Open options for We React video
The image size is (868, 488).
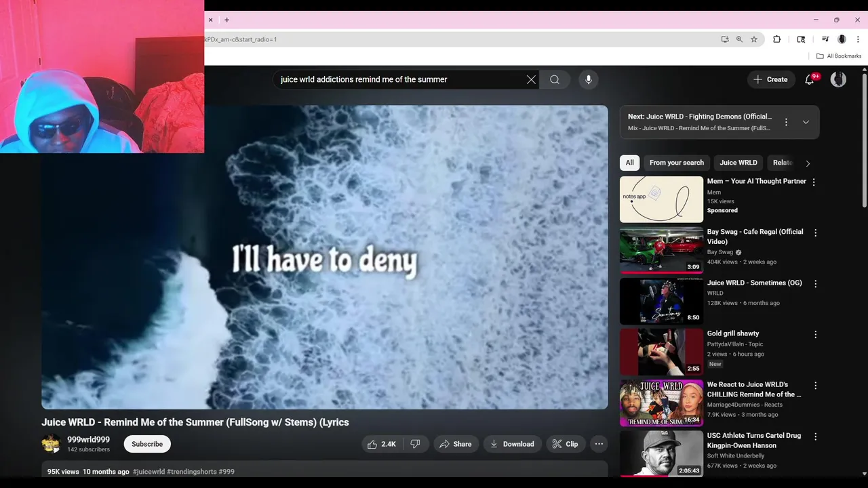click(815, 385)
